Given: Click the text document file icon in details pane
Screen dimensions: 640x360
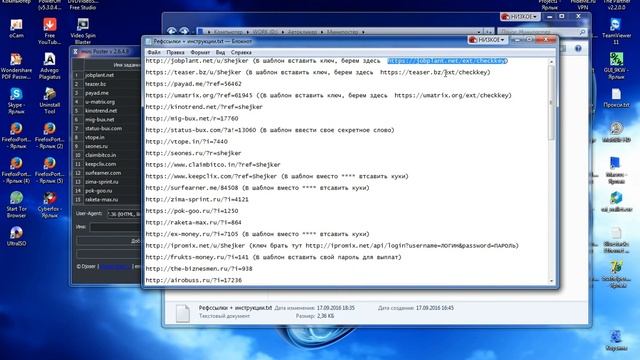Looking at the screenshot, I should (182, 313).
